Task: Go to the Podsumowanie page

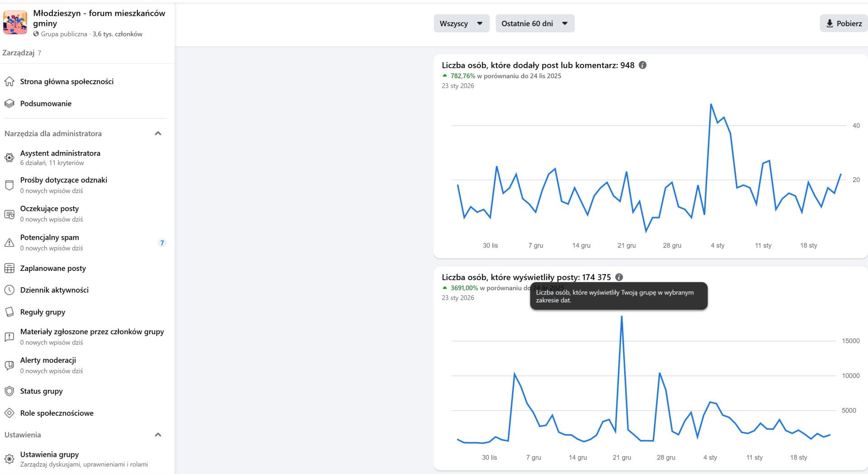Action: point(46,104)
